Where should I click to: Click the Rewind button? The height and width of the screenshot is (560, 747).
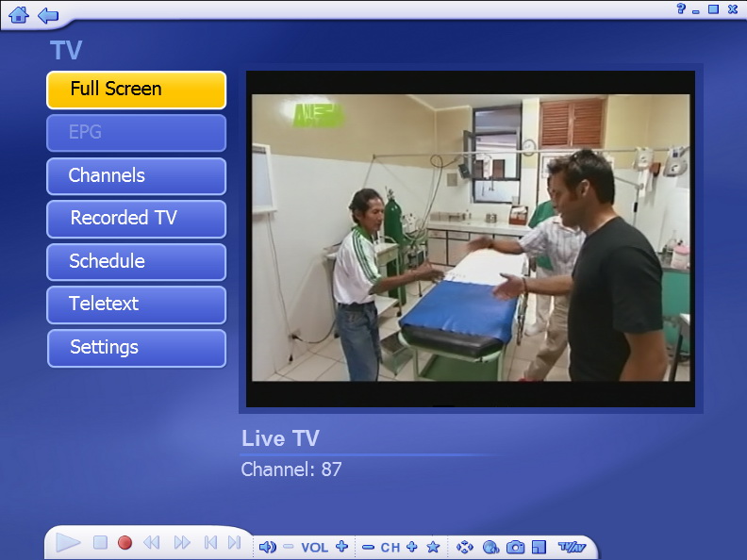(x=151, y=543)
